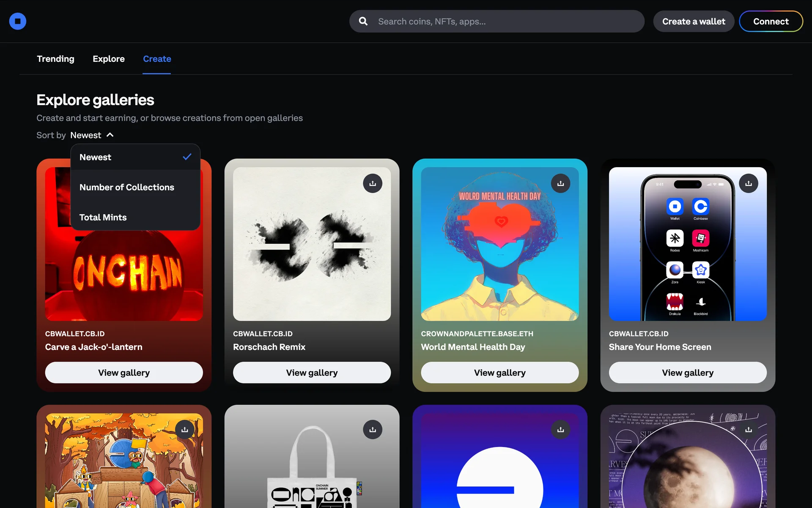Click share icon on autumn forest artwork
The height and width of the screenshot is (508, 812).
coord(185,430)
